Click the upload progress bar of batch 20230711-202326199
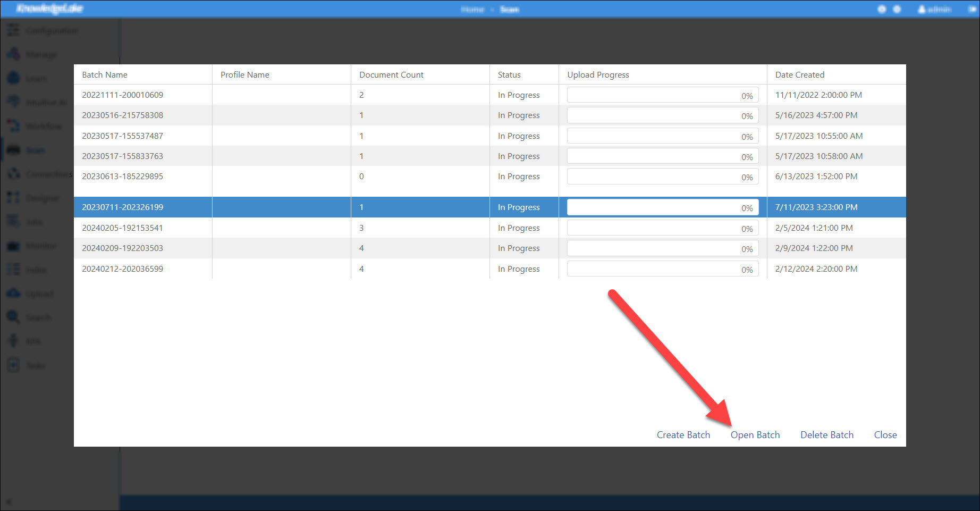 pos(662,207)
